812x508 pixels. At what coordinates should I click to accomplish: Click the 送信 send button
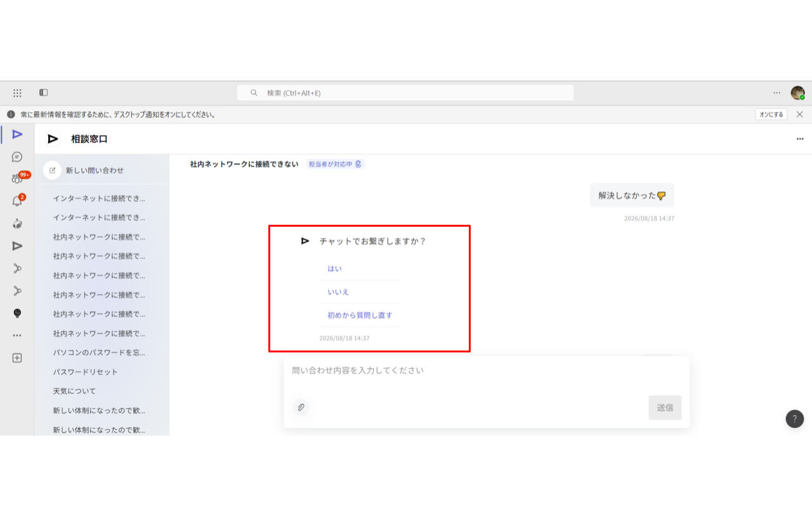tap(665, 408)
